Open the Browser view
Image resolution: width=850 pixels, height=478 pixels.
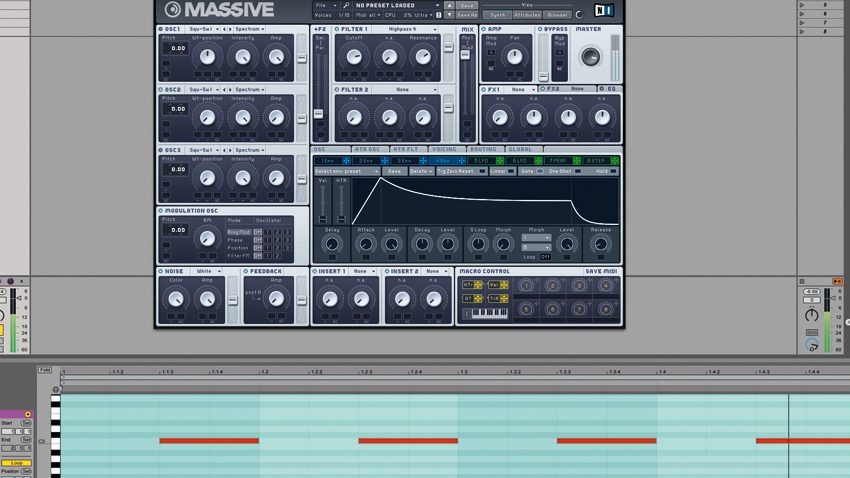(x=557, y=15)
